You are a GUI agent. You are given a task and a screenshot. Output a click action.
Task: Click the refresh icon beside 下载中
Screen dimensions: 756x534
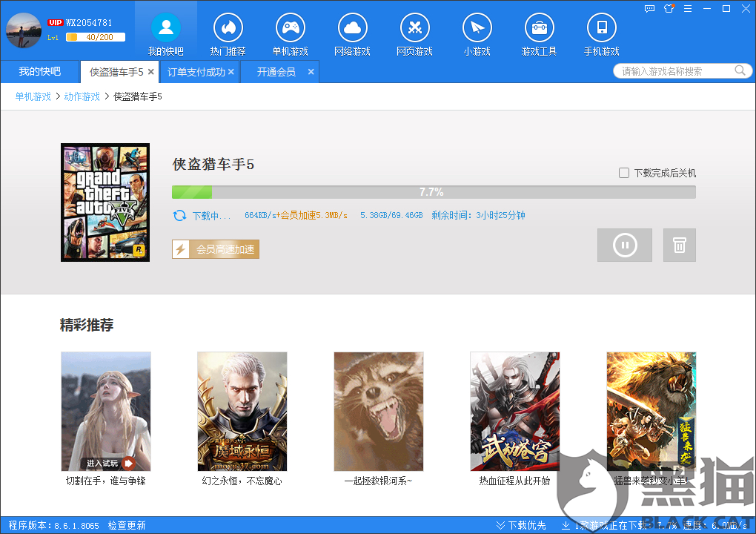coord(180,215)
